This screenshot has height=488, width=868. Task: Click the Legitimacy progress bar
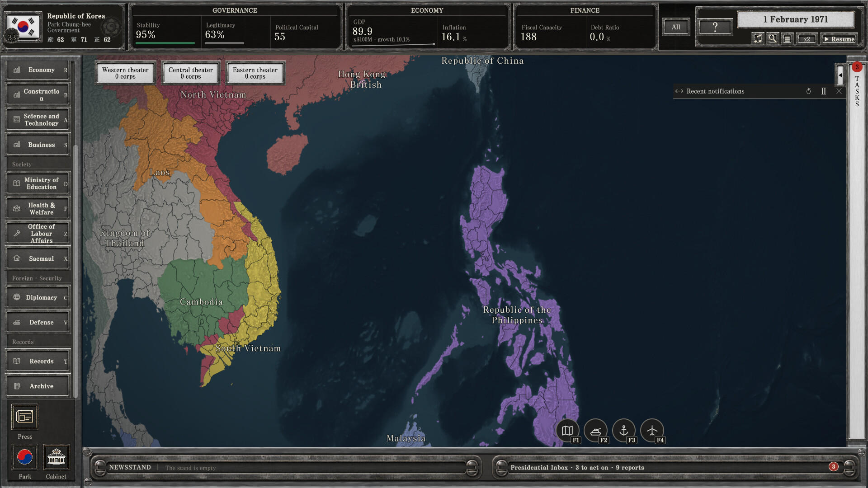pyautogui.click(x=224, y=43)
